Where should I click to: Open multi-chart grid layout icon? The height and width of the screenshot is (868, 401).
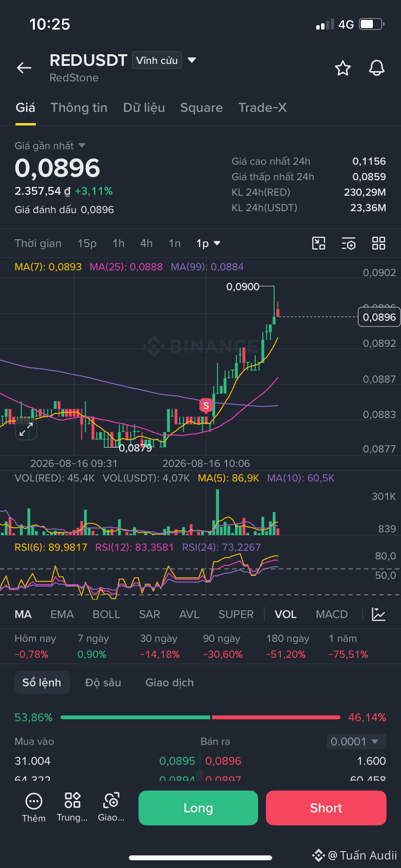tap(379, 243)
